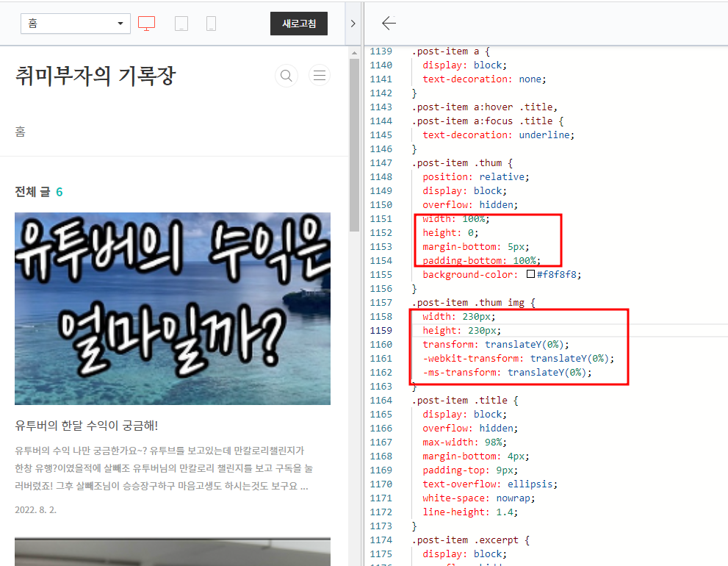Open the blog search icon
Image resolution: width=728 pixels, height=566 pixels.
click(286, 75)
